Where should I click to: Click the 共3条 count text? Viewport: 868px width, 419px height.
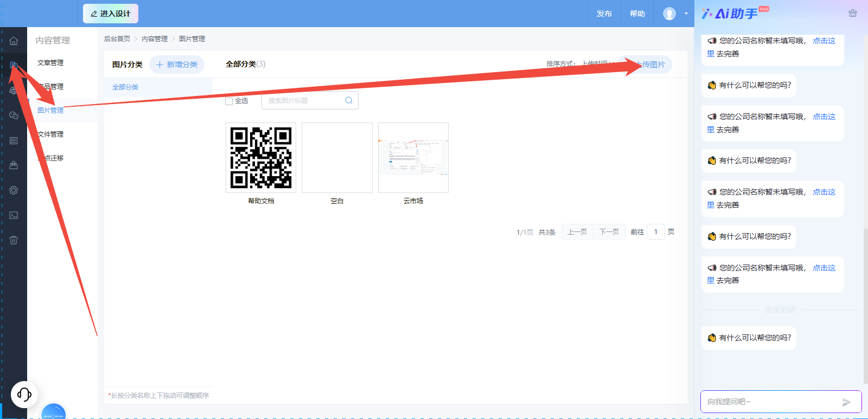(x=547, y=232)
